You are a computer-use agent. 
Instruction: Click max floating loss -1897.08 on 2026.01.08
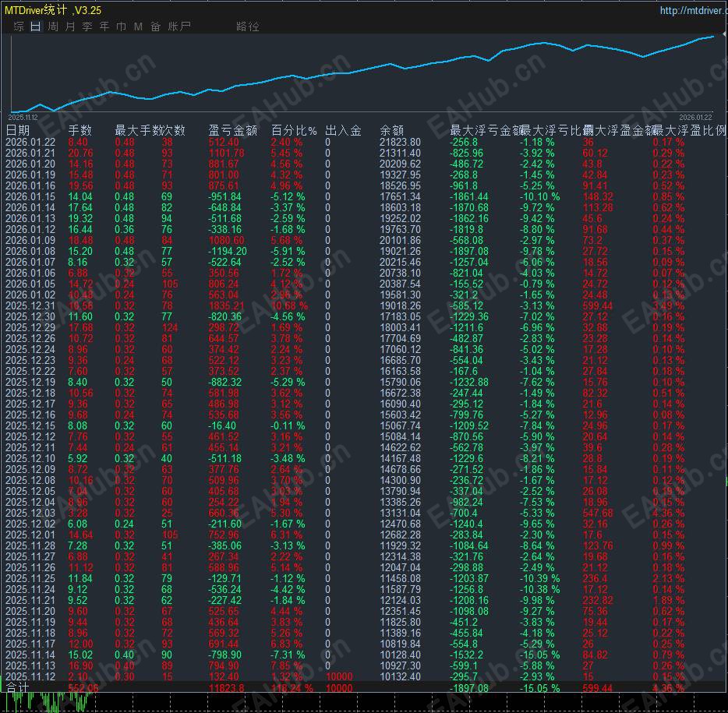[x=469, y=251]
